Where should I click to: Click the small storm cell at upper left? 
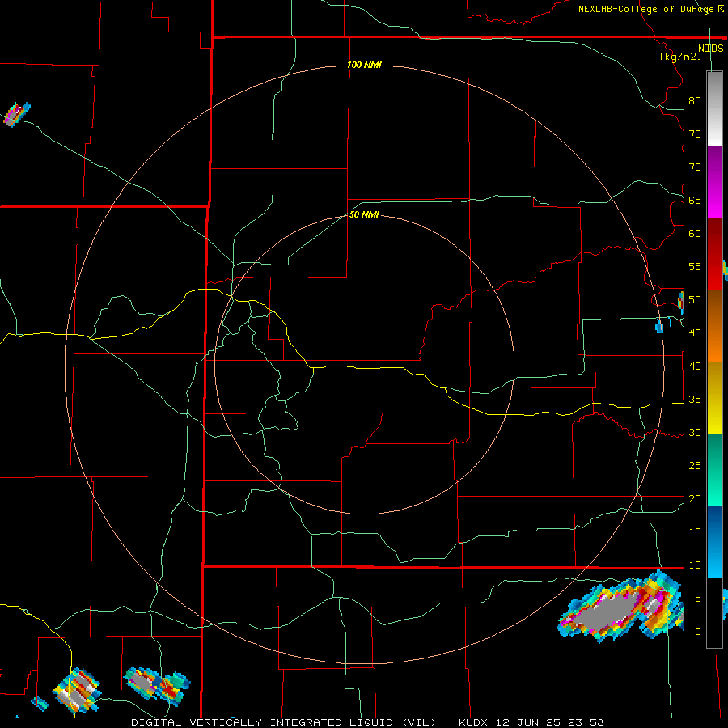click(x=17, y=114)
